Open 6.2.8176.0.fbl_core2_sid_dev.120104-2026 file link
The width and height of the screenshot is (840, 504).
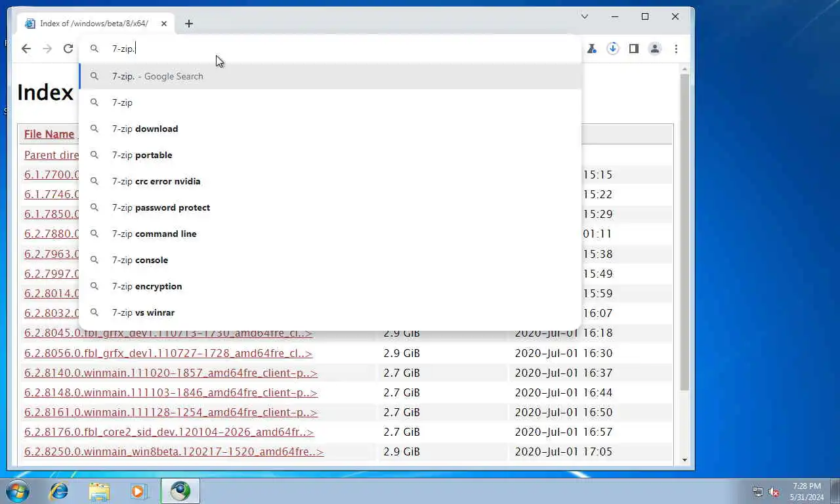coord(169,432)
